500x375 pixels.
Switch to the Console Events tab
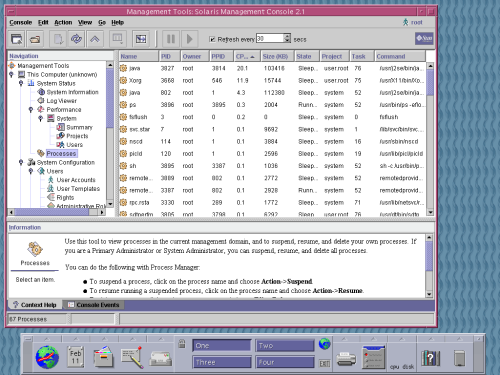[x=94, y=305]
